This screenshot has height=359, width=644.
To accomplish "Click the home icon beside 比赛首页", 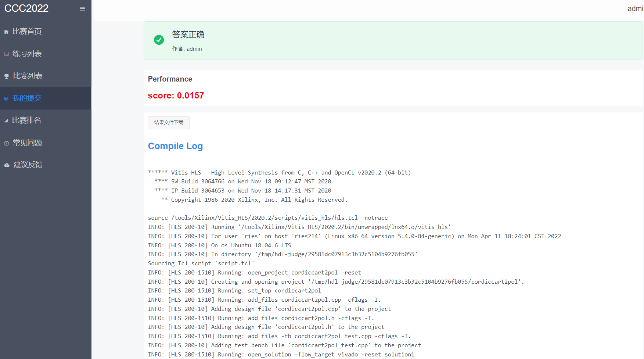I will point(6,32).
